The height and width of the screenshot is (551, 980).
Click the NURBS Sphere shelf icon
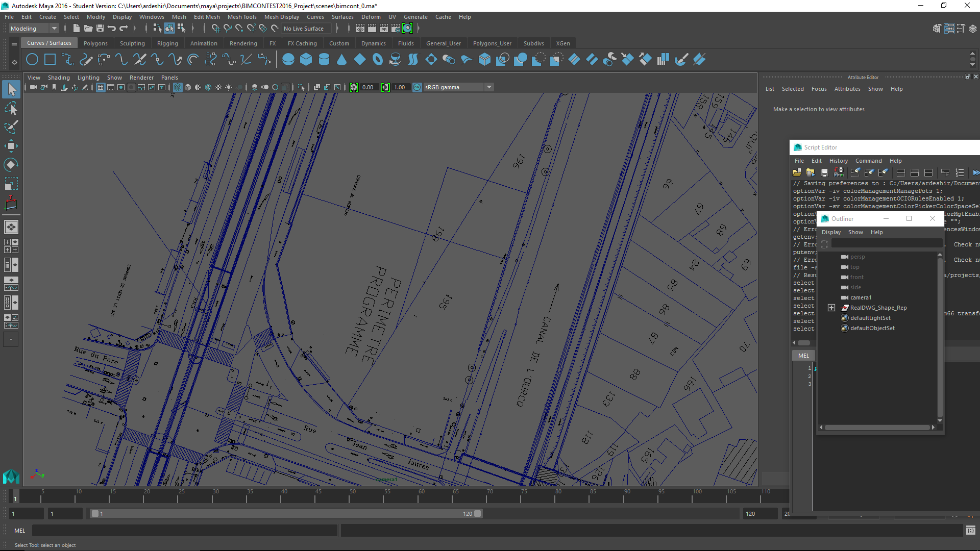tap(288, 60)
